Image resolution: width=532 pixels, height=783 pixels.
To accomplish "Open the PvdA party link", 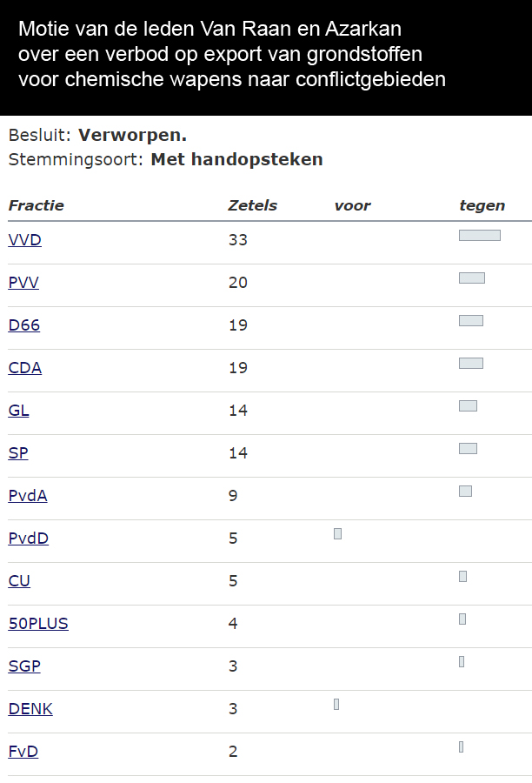I will (x=28, y=496).
